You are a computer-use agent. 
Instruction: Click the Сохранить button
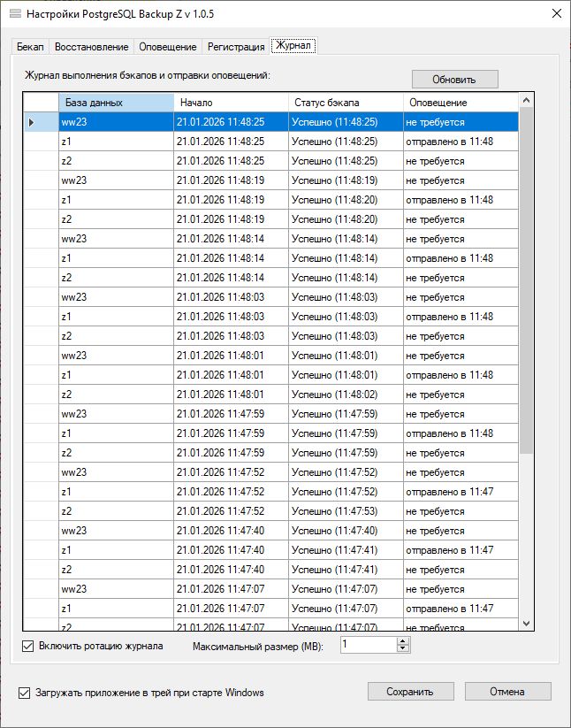point(410,692)
